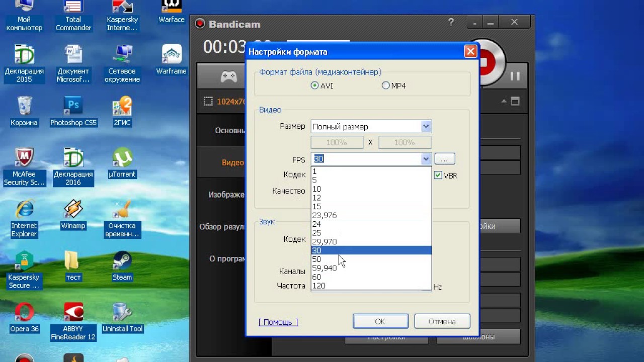Pick highlighted 30 FPS entry

pyautogui.click(x=371, y=250)
